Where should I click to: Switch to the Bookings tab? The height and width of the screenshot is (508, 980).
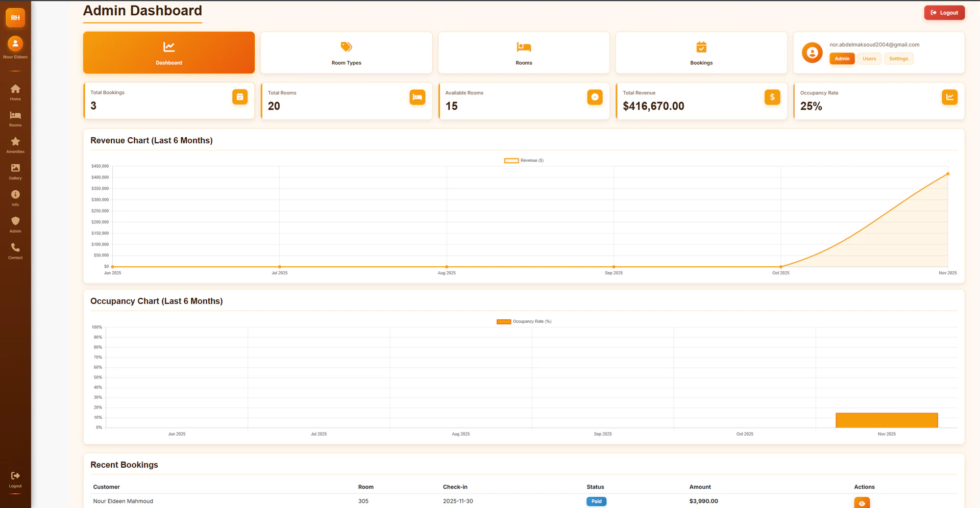pos(701,53)
